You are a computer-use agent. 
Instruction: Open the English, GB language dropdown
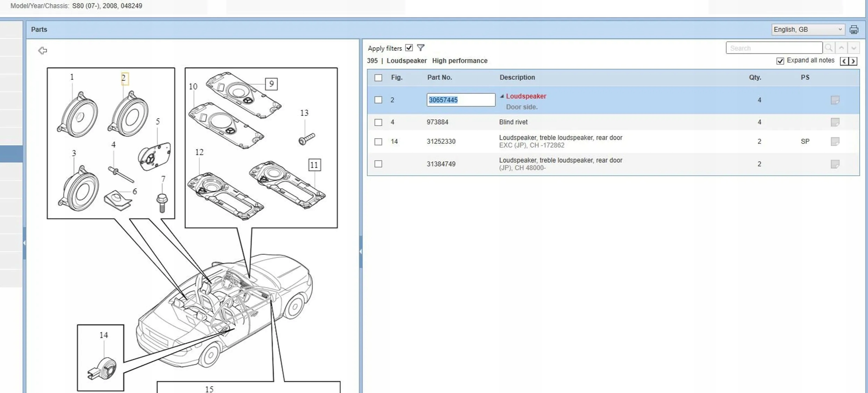tap(808, 30)
